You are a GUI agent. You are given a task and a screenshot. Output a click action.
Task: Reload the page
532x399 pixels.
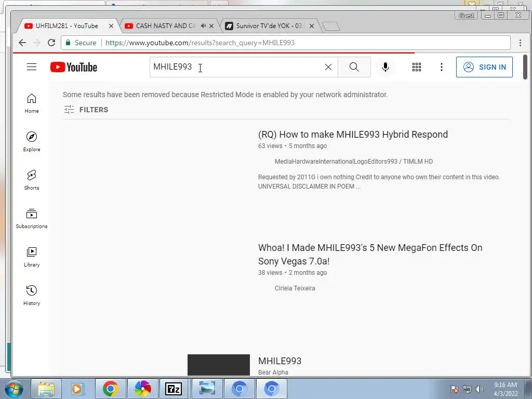51,43
